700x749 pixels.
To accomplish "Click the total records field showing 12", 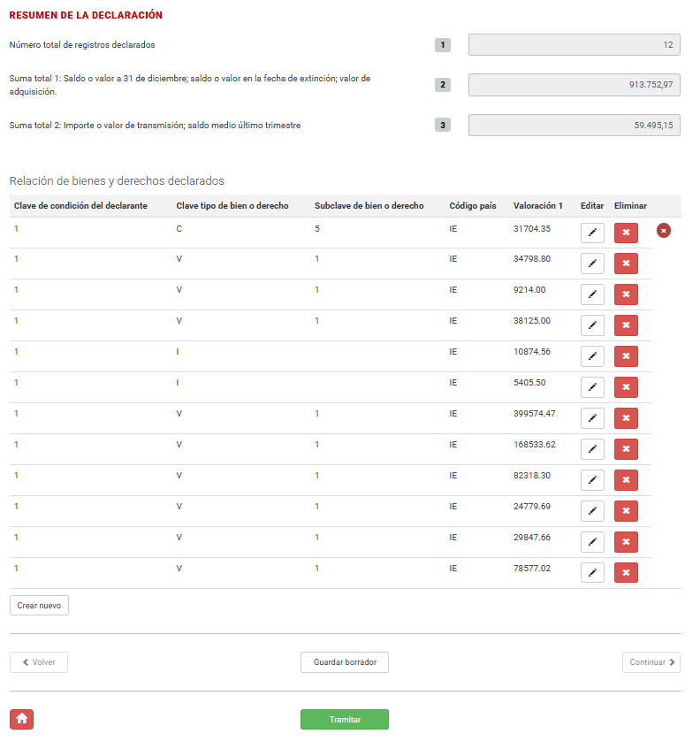I will coord(574,45).
